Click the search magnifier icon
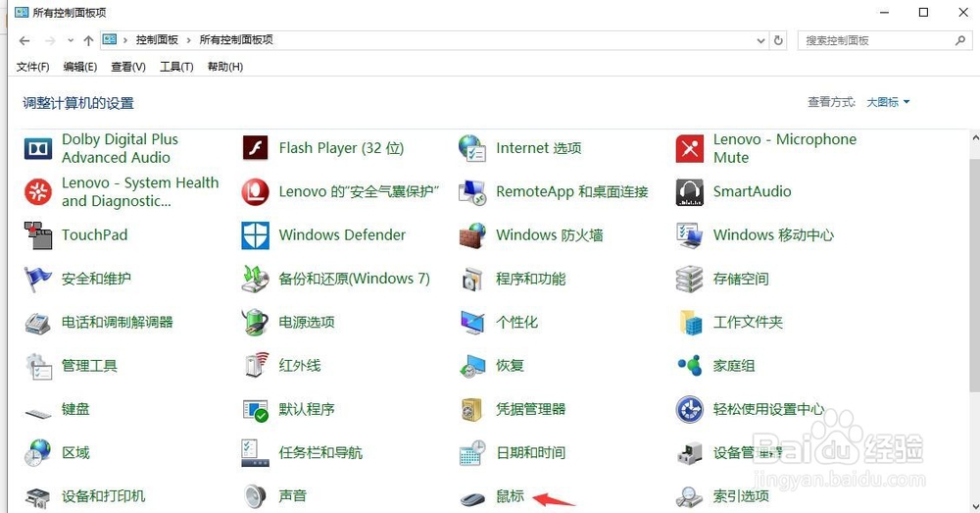This screenshot has height=513, width=980. (x=960, y=40)
